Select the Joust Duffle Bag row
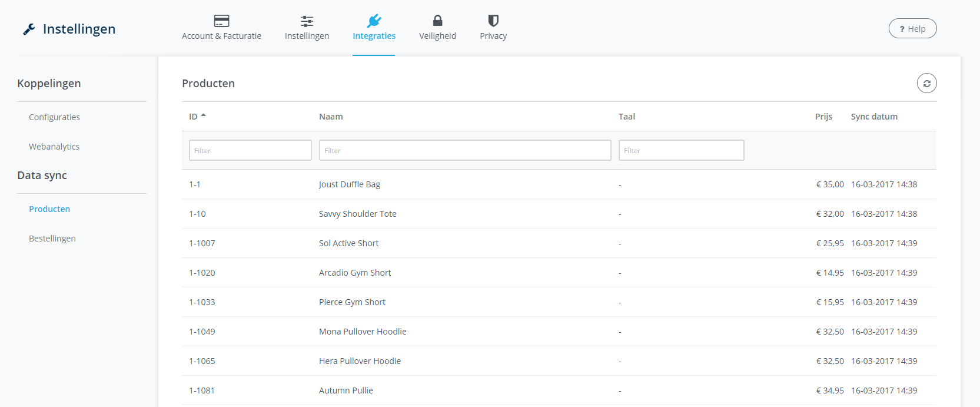The width and height of the screenshot is (980, 407). tap(350, 184)
